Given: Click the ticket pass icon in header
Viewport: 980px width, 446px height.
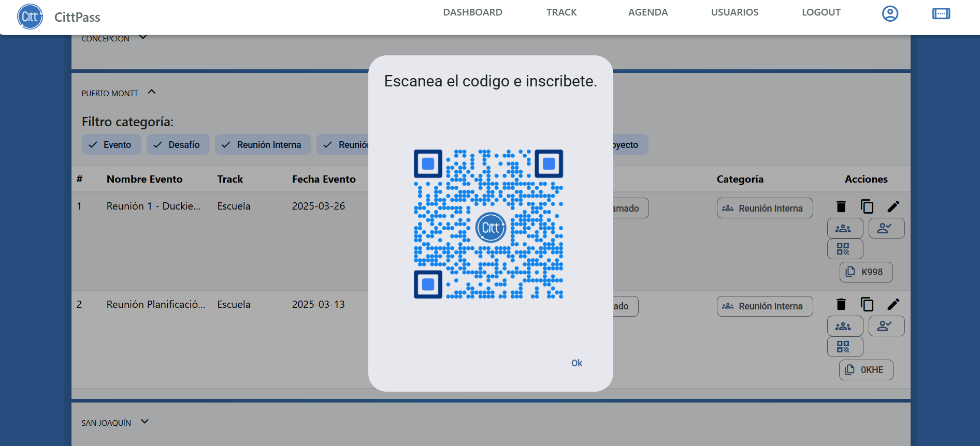Looking at the screenshot, I should point(941,13).
